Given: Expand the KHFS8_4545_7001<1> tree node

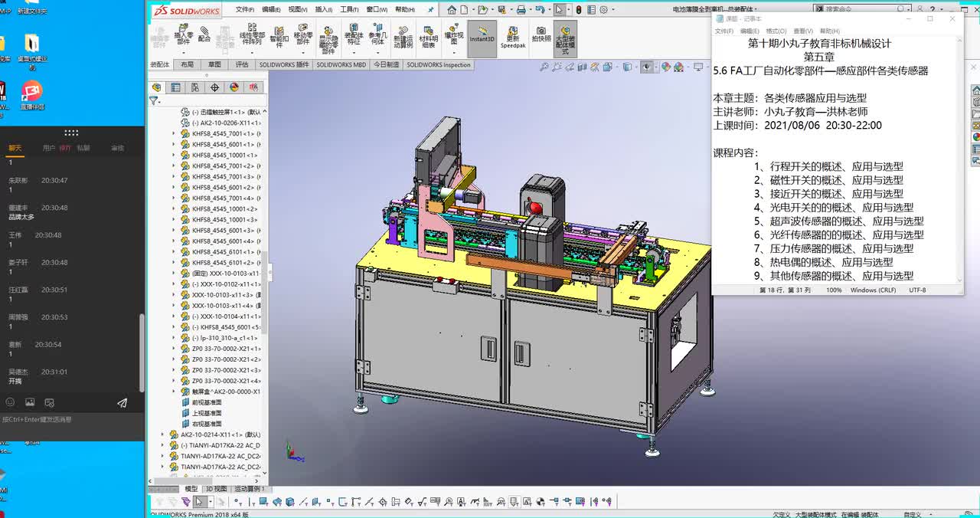Looking at the screenshot, I should pos(174,133).
